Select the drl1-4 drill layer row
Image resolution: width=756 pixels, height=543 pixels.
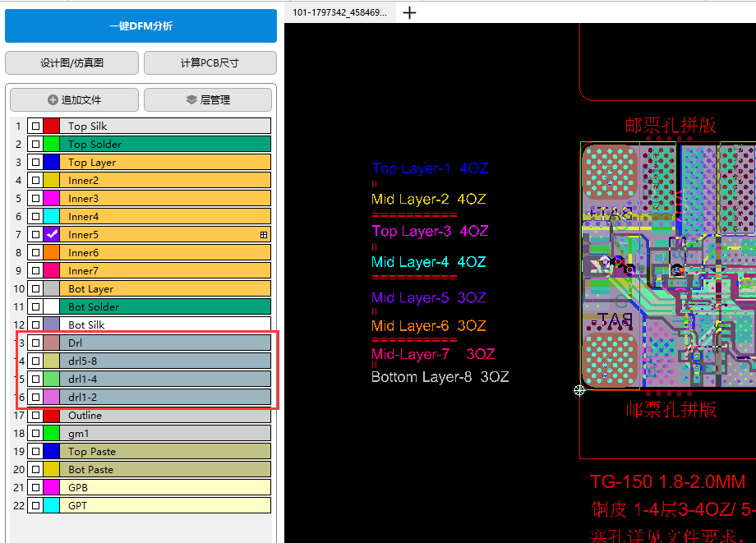(x=164, y=380)
